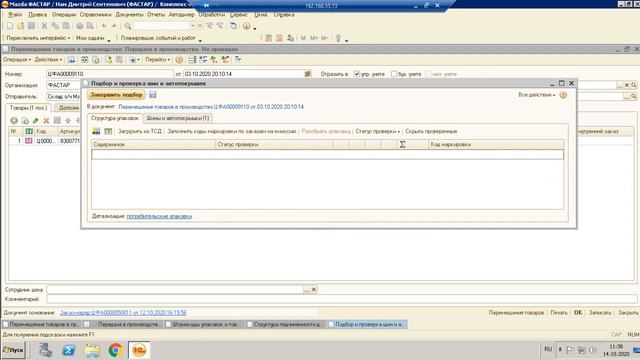Click the Код маркировки column header
Viewport: 640px width, 360px height.
pyautogui.click(x=496, y=144)
